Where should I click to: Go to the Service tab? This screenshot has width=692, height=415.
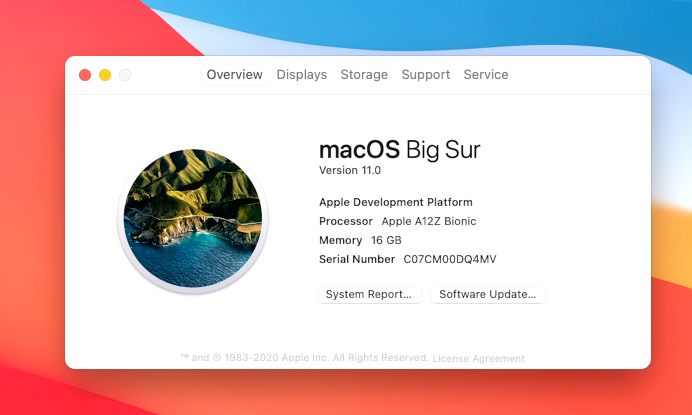coord(486,75)
